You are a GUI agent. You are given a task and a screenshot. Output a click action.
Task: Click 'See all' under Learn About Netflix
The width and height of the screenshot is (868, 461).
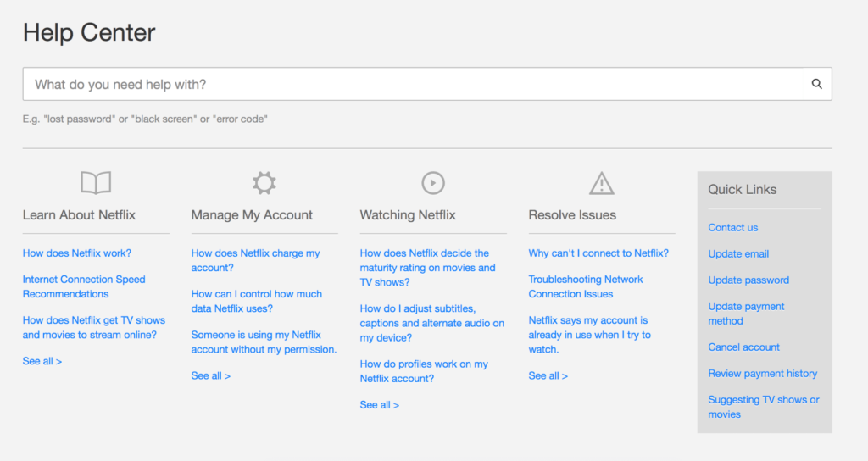[42, 361]
